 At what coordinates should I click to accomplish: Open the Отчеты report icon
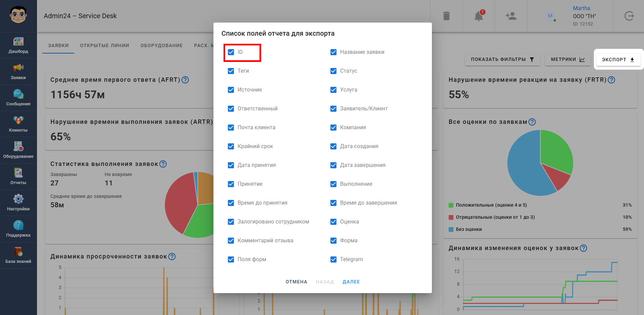click(18, 173)
